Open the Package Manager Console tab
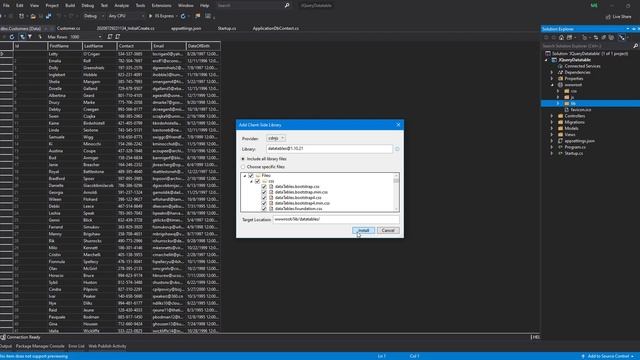The height and width of the screenshot is (360, 640). pyautogui.click(x=40, y=346)
